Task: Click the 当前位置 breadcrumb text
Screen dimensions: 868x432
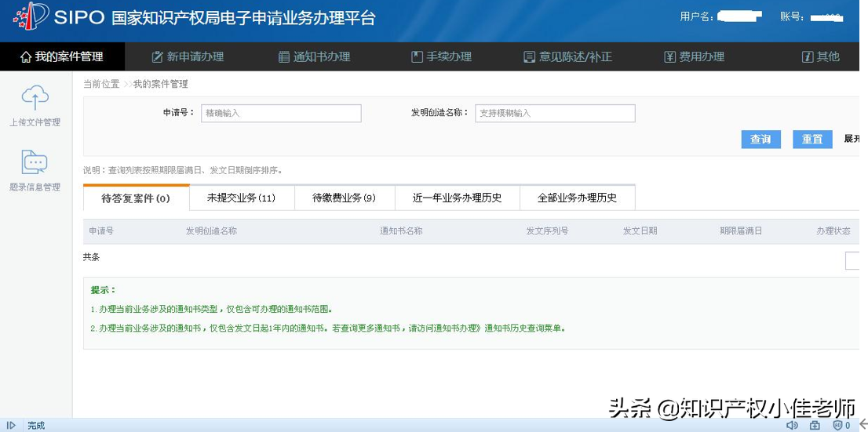Action: 101,84
